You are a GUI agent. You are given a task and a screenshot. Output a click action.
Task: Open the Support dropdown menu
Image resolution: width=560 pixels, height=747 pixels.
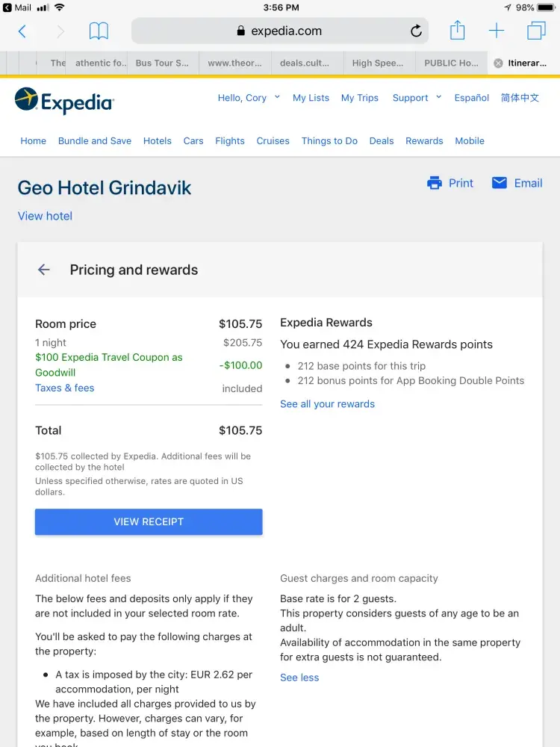coord(417,98)
